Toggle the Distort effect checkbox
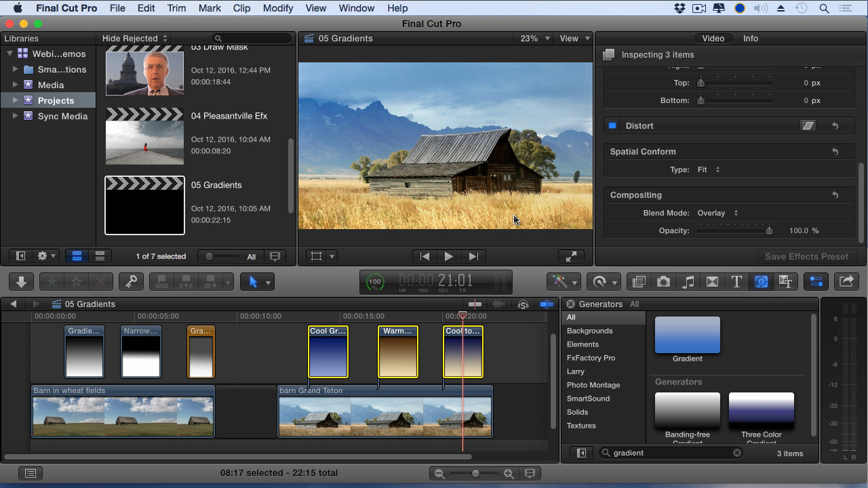The height and width of the screenshot is (488, 868). (612, 126)
